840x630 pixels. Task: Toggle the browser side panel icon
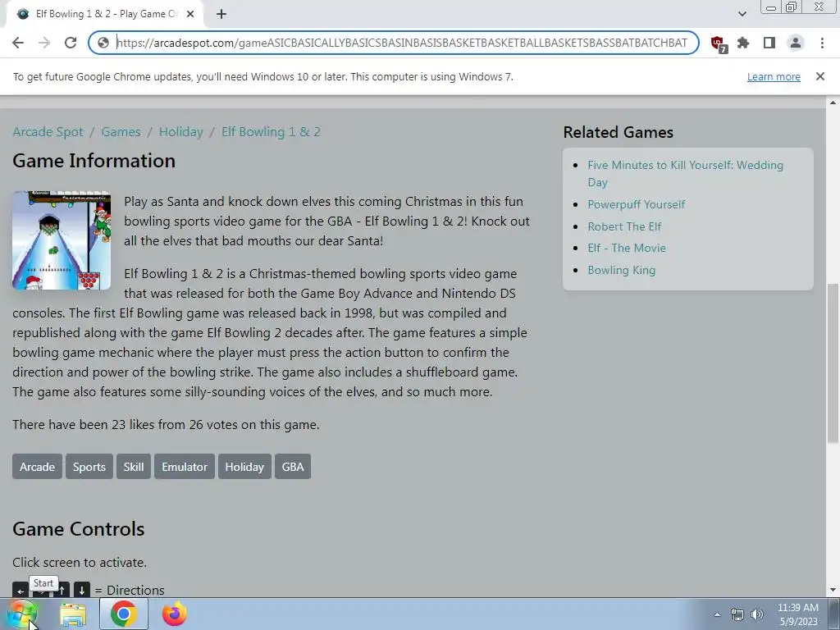point(769,43)
